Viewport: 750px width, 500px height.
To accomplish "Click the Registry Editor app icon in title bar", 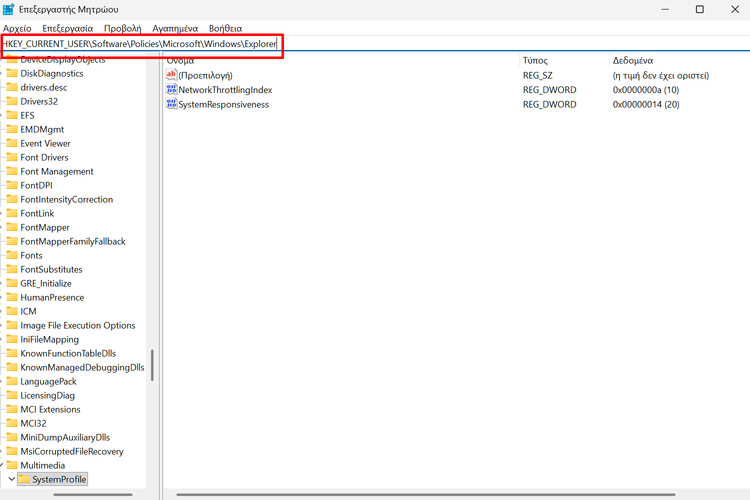I will click(9, 9).
